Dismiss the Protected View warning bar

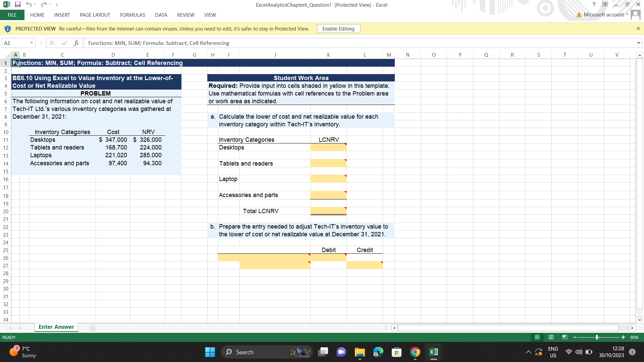point(638,28)
